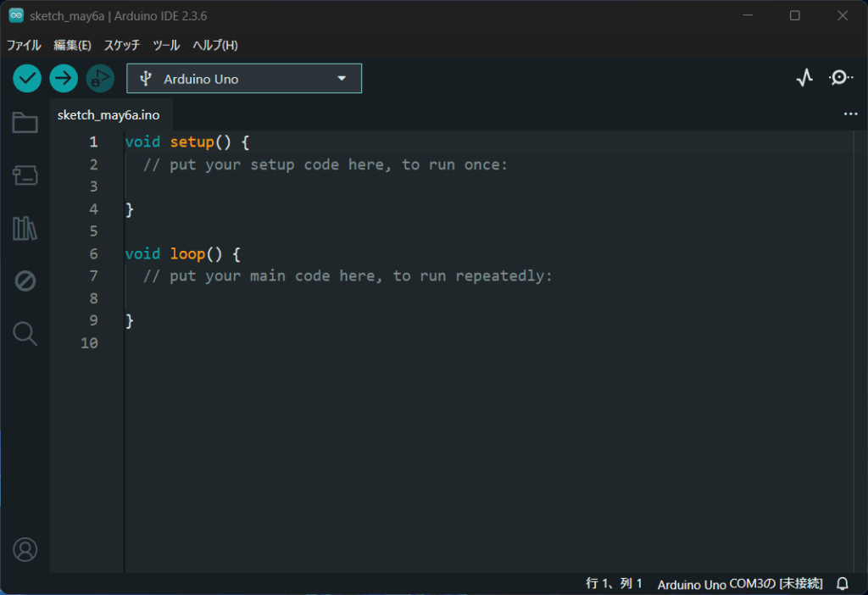Open the Serial Plotter
This screenshot has height=595, width=868.
pyautogui.click(x=805, y=78)
